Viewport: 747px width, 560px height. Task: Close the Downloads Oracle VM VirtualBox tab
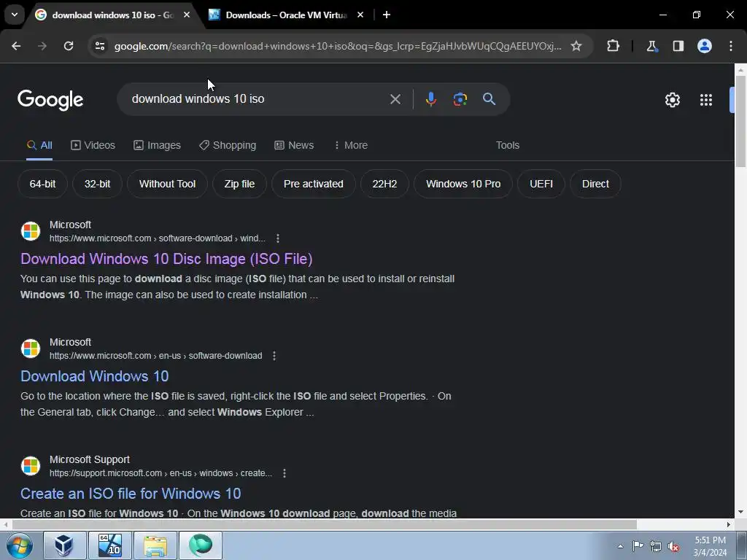click(x=360, y=15)
